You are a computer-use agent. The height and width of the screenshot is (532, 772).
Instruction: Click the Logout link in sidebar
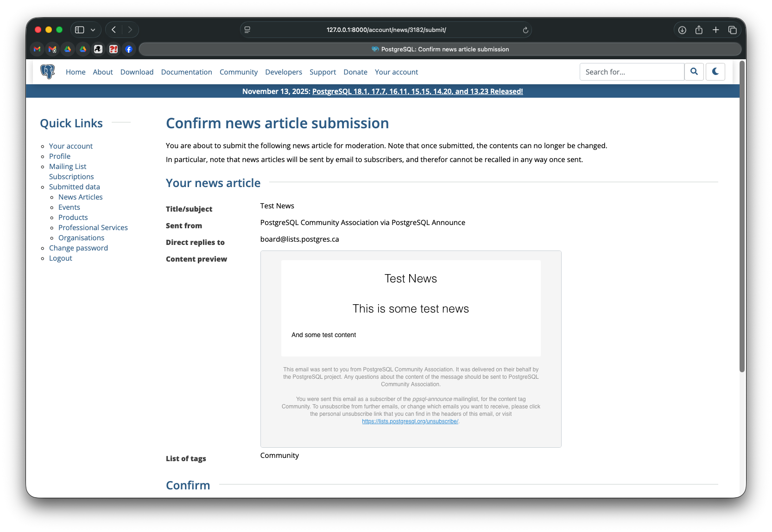point(61,258)
